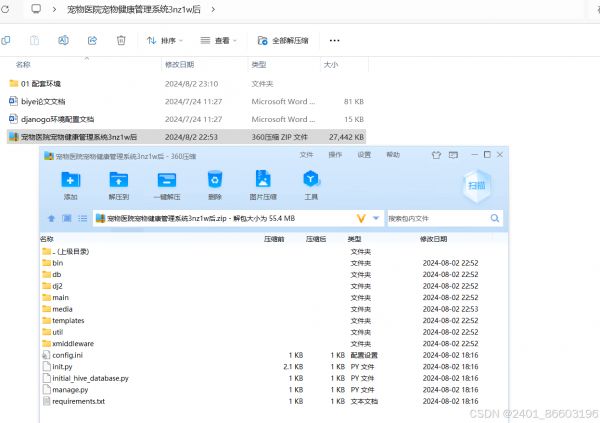
Task: Sort Explorer by the 修改日期 column header
Action: tap(179, 65)
